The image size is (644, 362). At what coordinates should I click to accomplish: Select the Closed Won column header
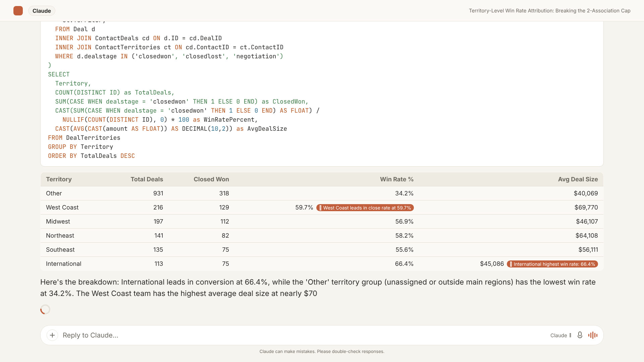click(x=211, y=179)
